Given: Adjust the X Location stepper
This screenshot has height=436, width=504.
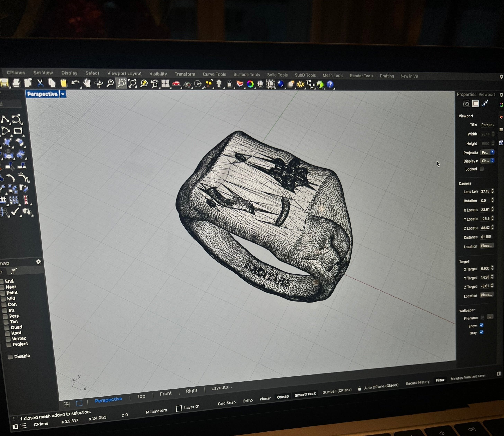Looking at the screenshot, I should pyautogui.click(x=493, y=209).
